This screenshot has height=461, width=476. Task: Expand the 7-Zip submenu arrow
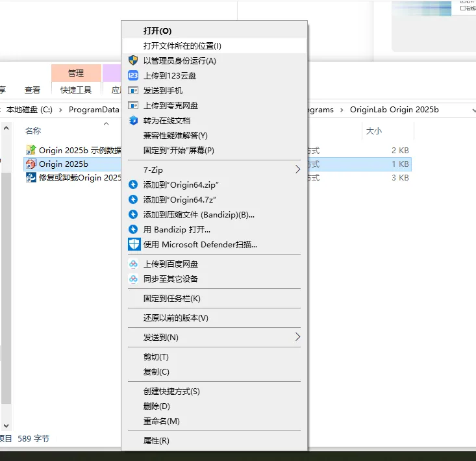(297, 169)
